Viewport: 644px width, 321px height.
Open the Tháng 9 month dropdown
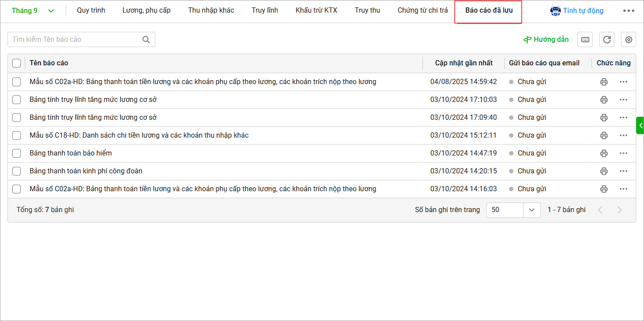coord(33,11)
